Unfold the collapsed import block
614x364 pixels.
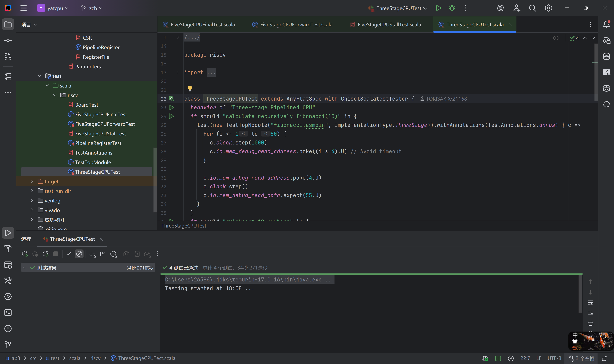(x=178, y=72)
